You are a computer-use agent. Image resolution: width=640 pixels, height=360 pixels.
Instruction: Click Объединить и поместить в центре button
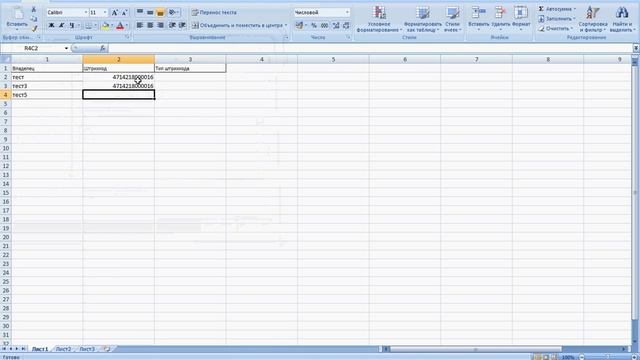[x=239, y=25]
